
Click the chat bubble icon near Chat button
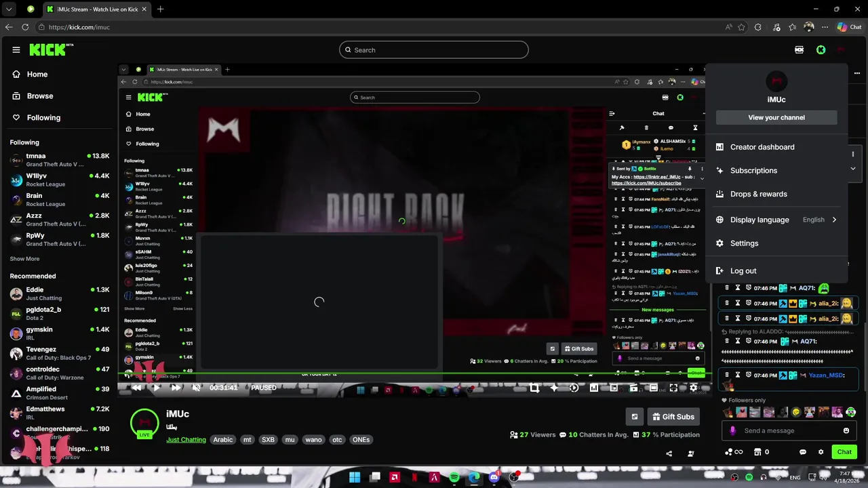coord(803,452)
